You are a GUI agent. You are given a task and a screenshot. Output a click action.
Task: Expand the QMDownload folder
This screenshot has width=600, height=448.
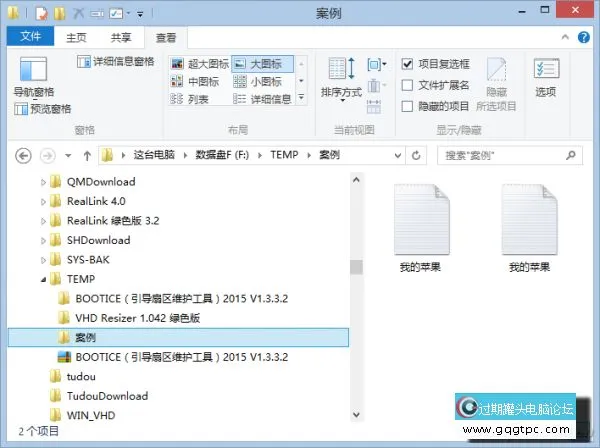tap(43, 182)
